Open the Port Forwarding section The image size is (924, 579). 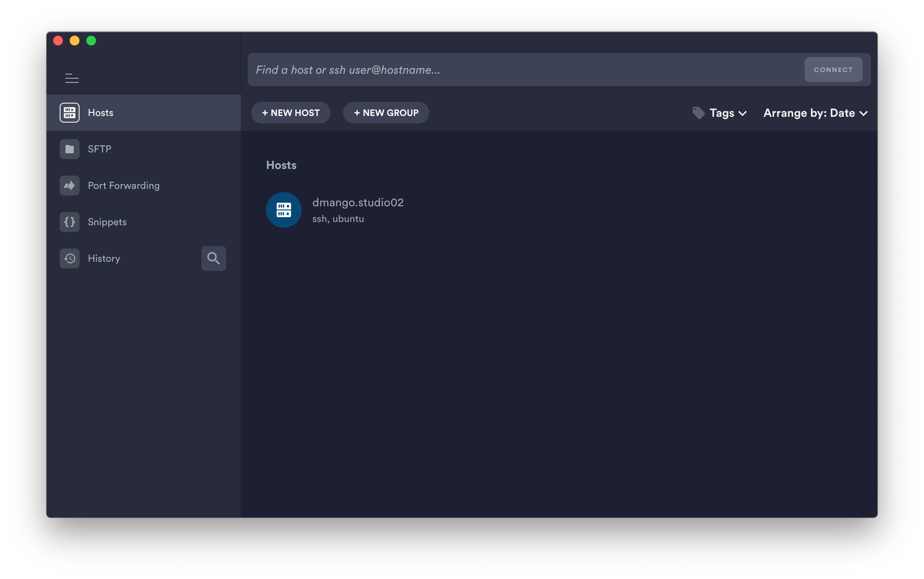tap(123, 186)
